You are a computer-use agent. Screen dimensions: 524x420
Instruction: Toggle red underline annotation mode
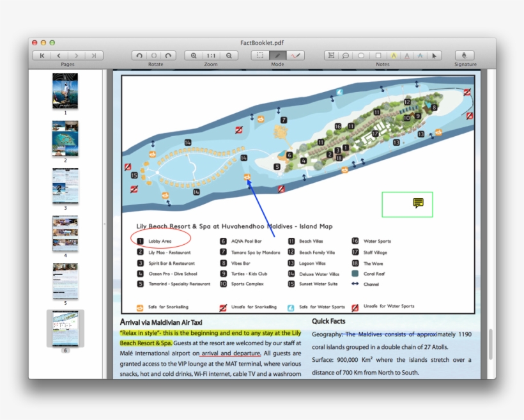click(x=406, y=56)
